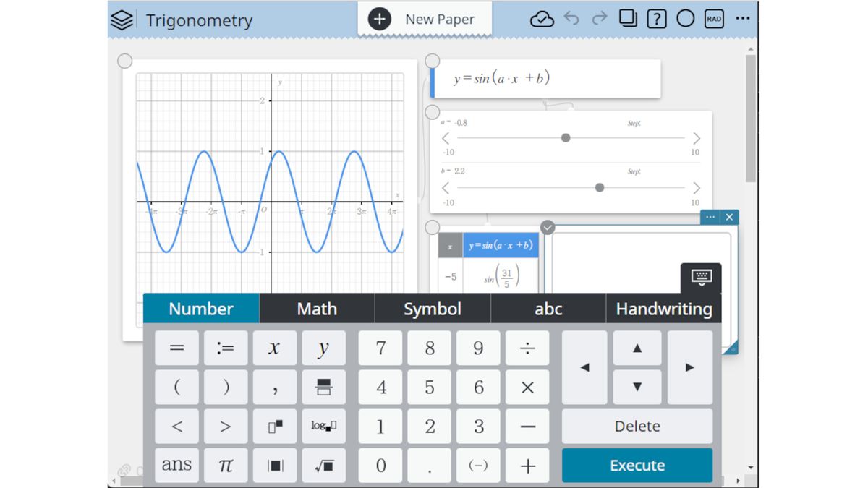Switch to the Math keyboard tab
868x488 pixels.
point(317,309)
